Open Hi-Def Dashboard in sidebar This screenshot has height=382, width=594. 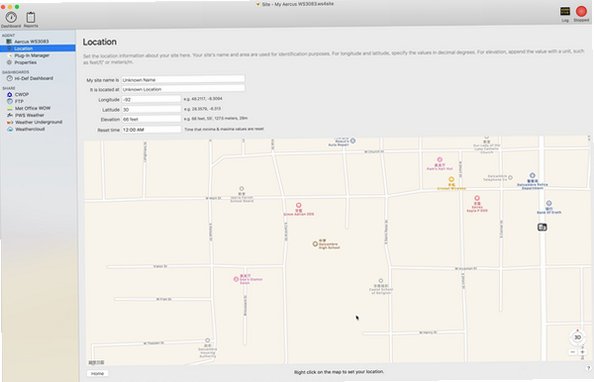click(x=34, y=78)
